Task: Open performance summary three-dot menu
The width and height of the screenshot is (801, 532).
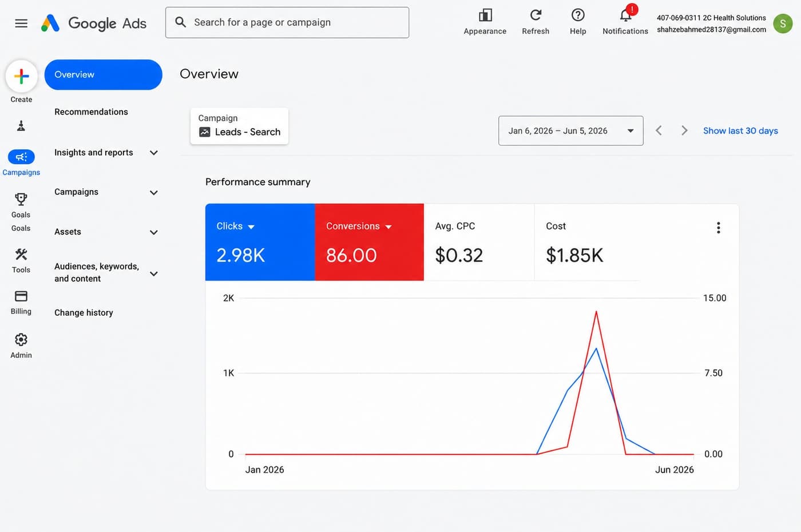Action: click(x=719, y=228)
